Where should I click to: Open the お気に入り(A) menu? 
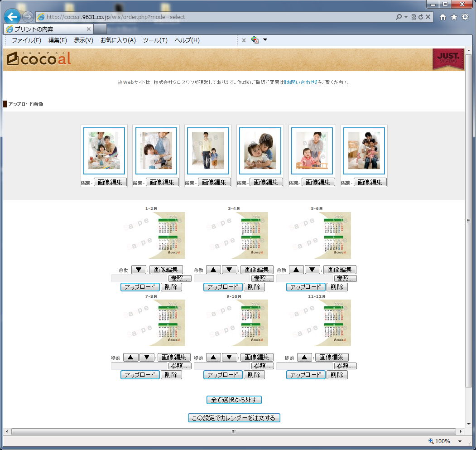[118, 40]
